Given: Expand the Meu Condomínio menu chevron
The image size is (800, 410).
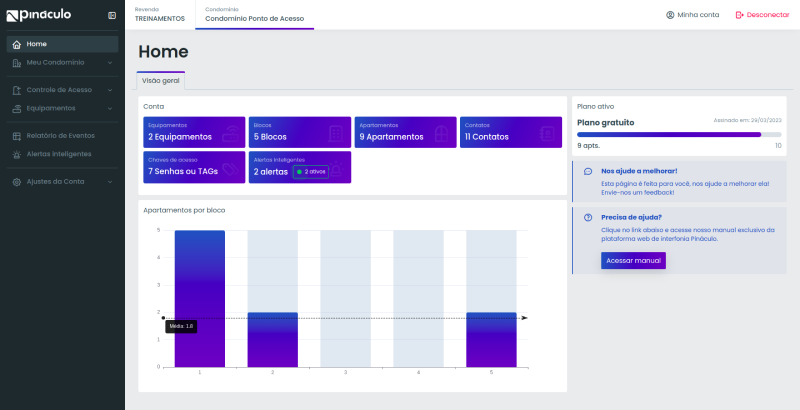Looking at the screenshot, I should [x=110, y=63].
